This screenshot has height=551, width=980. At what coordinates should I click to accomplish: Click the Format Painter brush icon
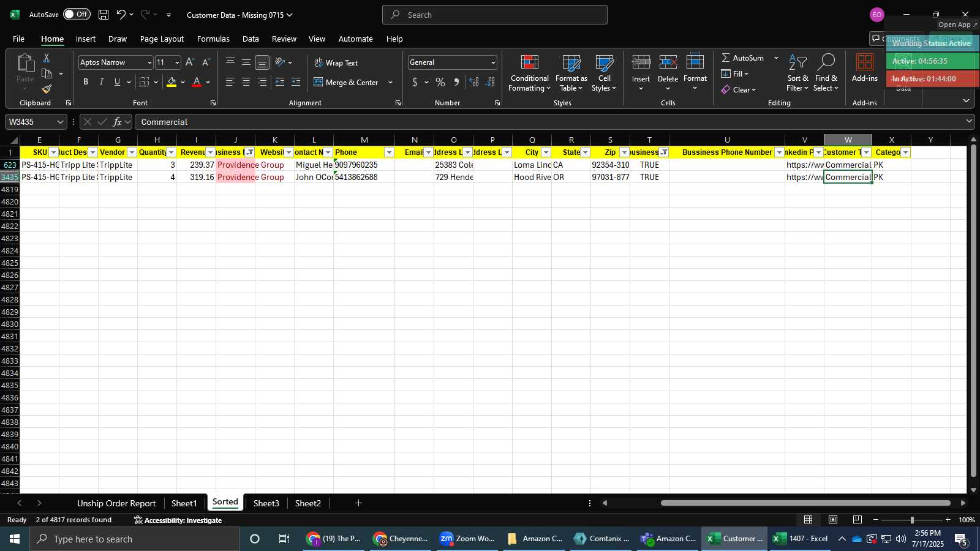click(47, 89)
